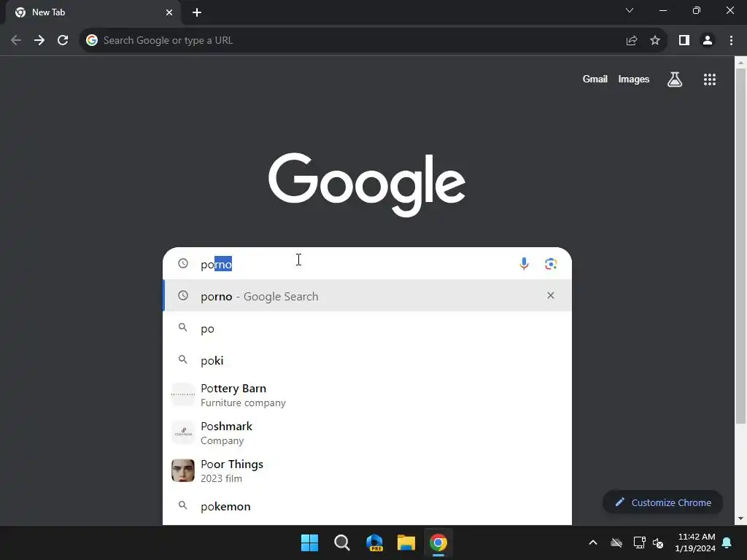Search by image with Lens icon
The image size is (747, 560).
click(551, 264)
